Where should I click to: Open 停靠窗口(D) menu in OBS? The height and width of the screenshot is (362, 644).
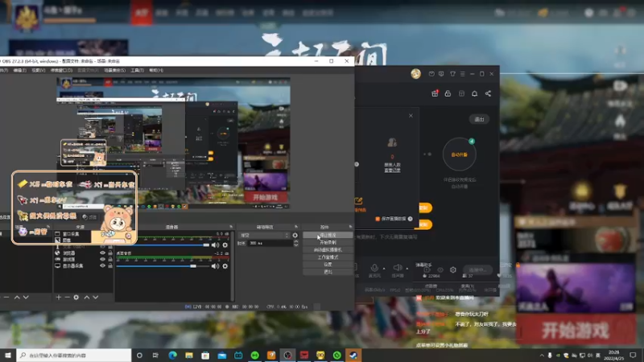tap(61, 70)
